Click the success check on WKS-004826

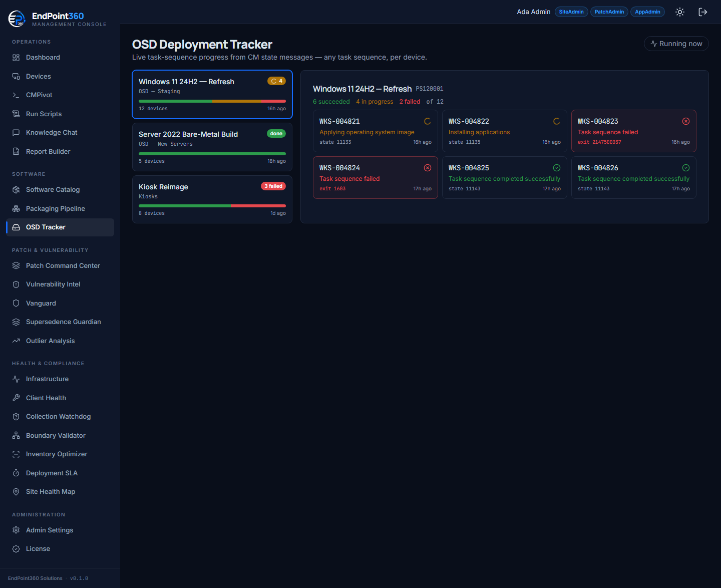[686, 168]
